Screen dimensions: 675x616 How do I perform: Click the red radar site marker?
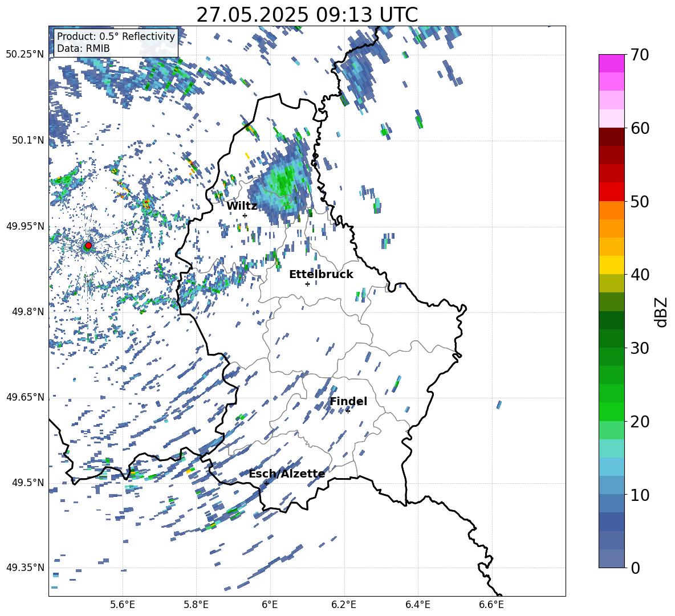88,246
